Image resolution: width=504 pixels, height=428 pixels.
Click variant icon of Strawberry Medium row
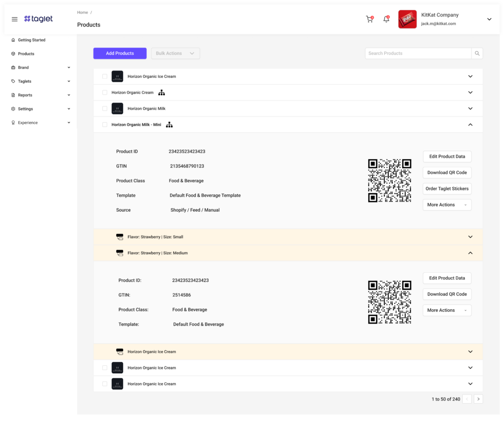pos(120,253)
